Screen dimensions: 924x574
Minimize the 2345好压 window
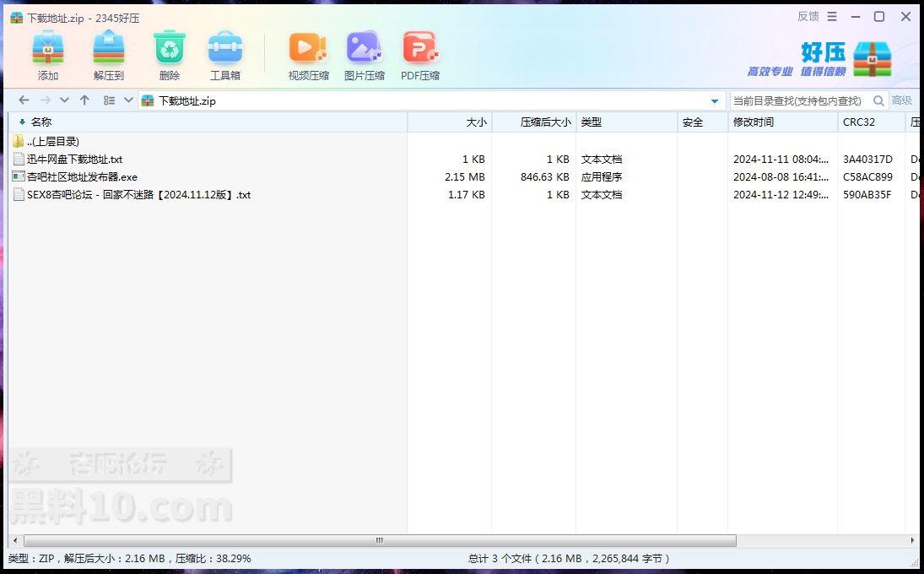coord(856,17)
